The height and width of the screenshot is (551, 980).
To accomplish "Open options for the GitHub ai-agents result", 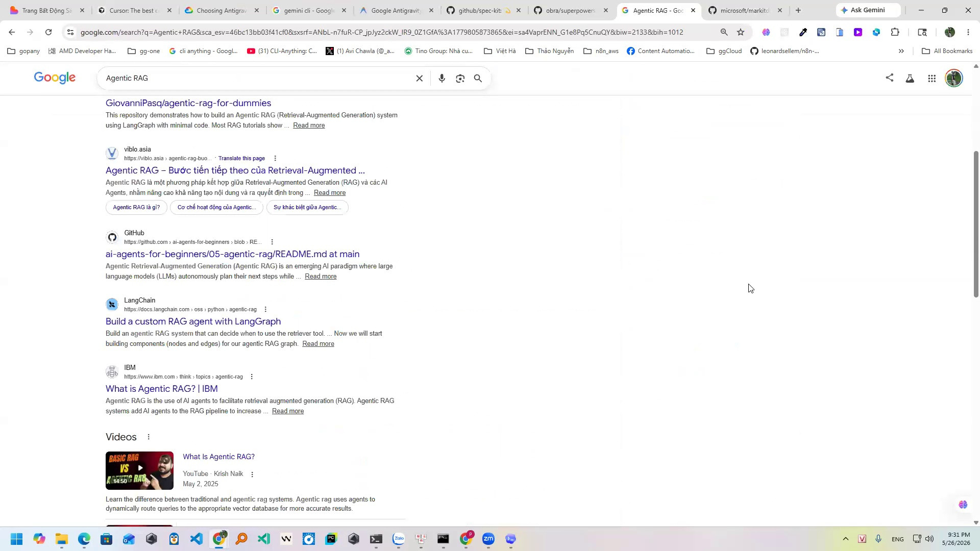I will point(272,242).
